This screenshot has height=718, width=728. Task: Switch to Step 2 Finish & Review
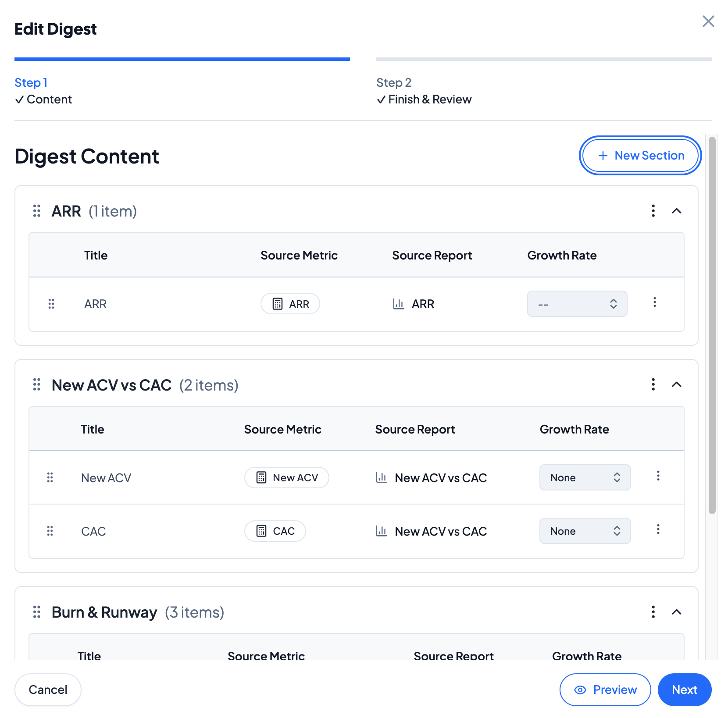point(424,91)
